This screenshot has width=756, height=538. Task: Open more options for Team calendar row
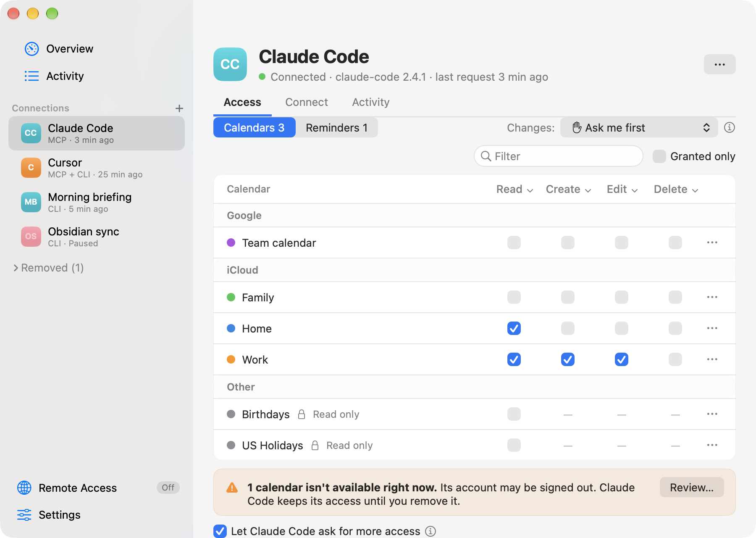(x=712, y=243)
